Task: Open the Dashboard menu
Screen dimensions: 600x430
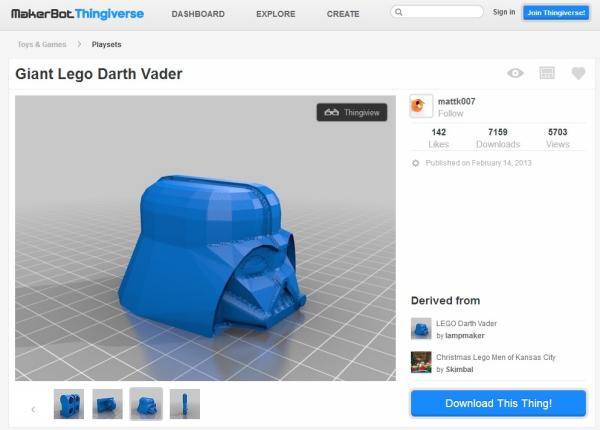Action: pos(198,14)
